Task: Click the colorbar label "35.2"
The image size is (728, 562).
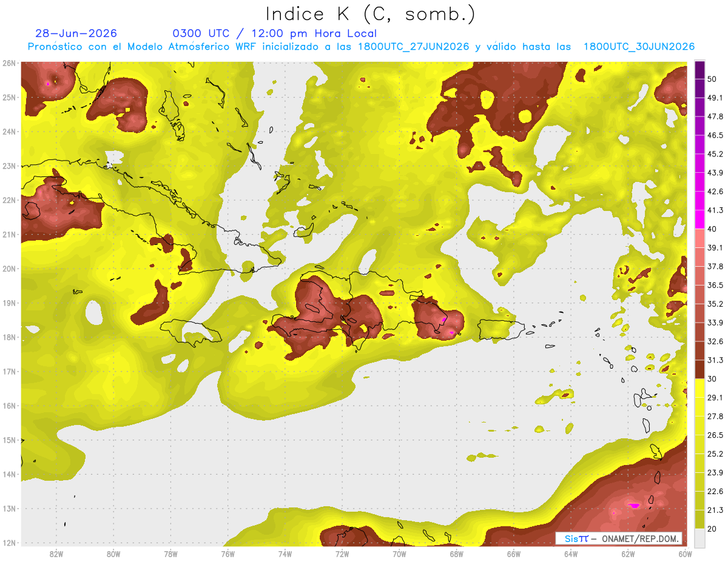Action: click(x=715, y=304)
